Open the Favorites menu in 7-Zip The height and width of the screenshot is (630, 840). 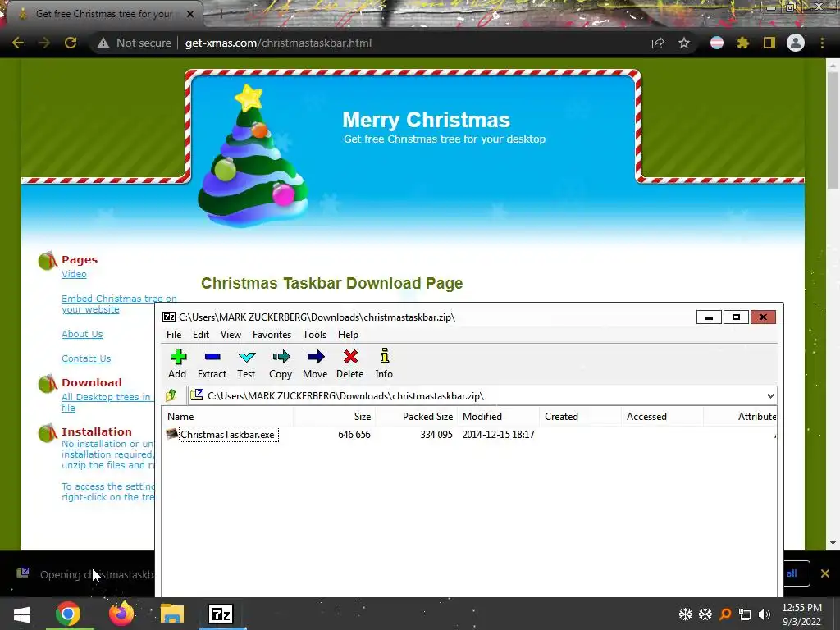pos(272,335)
